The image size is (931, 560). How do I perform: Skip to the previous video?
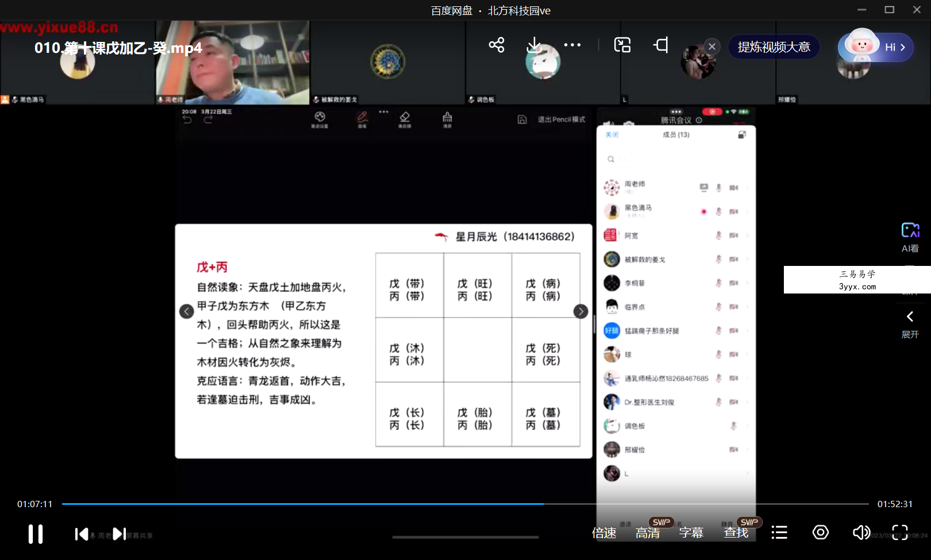click(x=82, y=534)
